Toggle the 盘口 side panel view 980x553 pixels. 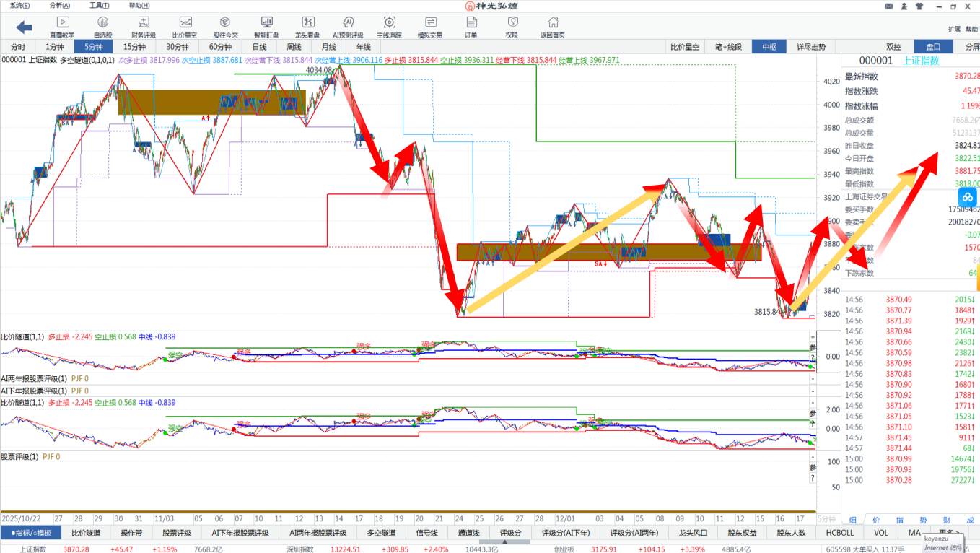(x=933, y=47)
